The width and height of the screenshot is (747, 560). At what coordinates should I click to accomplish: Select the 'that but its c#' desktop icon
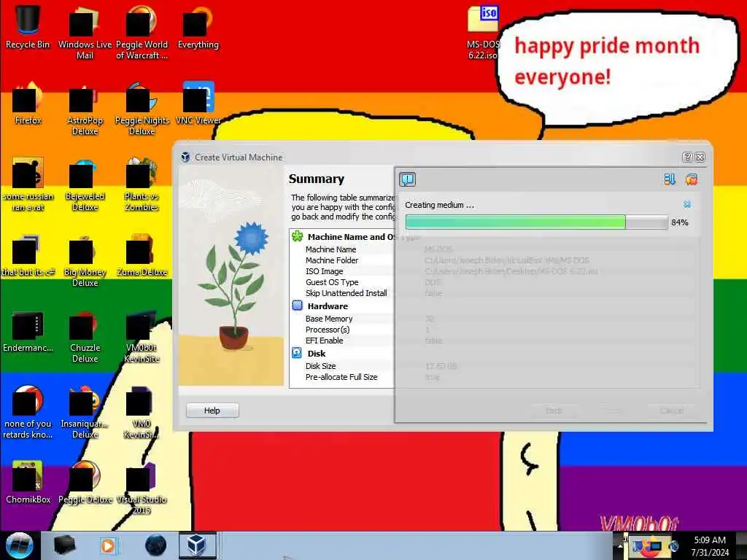(28, 256)
